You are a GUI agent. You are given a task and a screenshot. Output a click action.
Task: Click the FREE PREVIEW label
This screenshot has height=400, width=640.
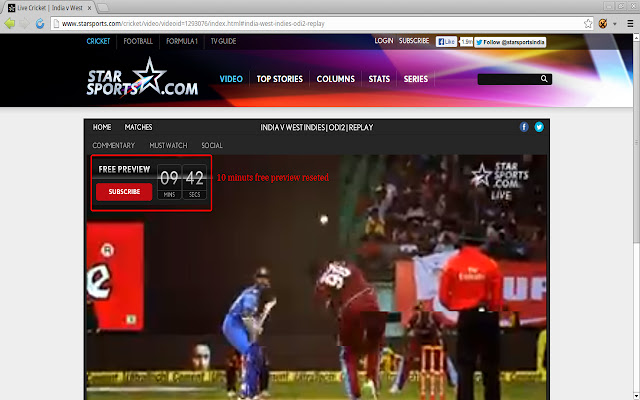pos(124,169)
